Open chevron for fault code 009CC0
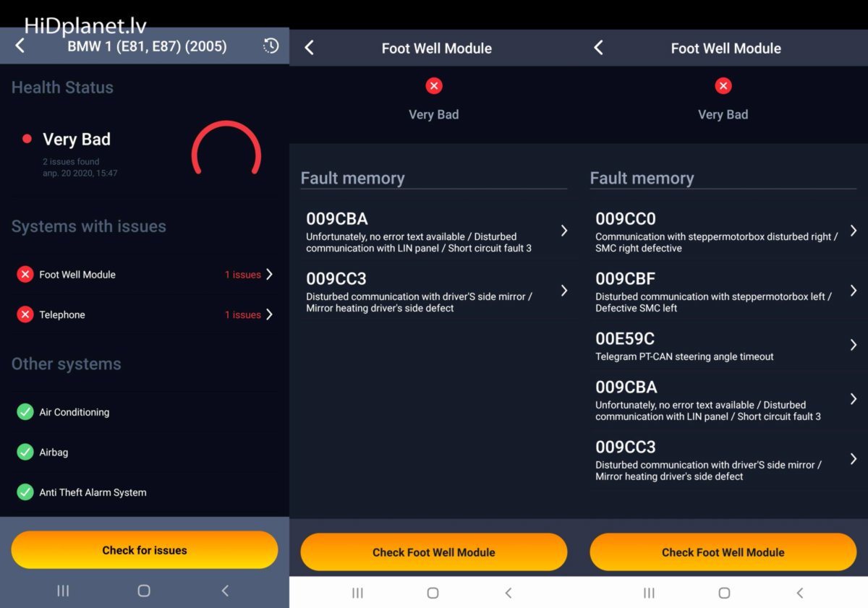The image size is (868, 608). point(854,231)
